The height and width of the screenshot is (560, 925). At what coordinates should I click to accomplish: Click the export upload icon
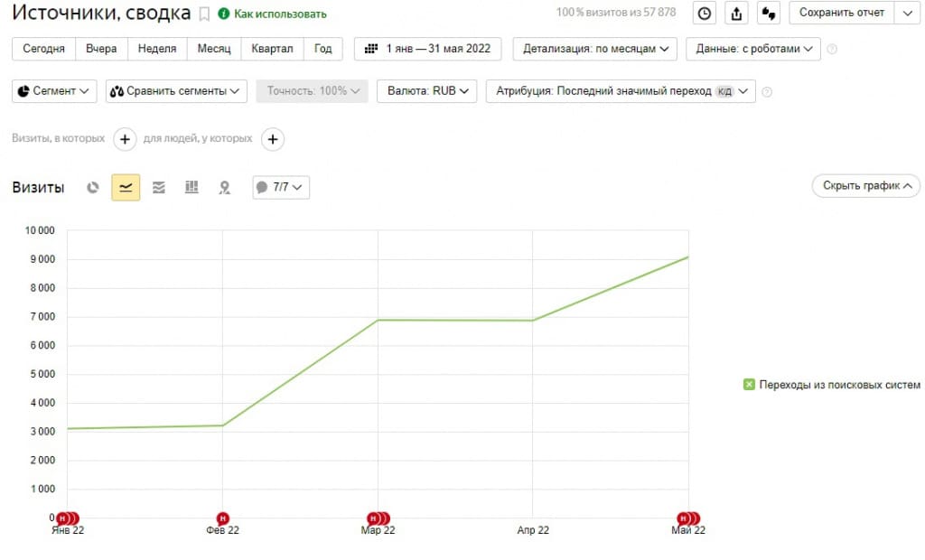(736, 13)
